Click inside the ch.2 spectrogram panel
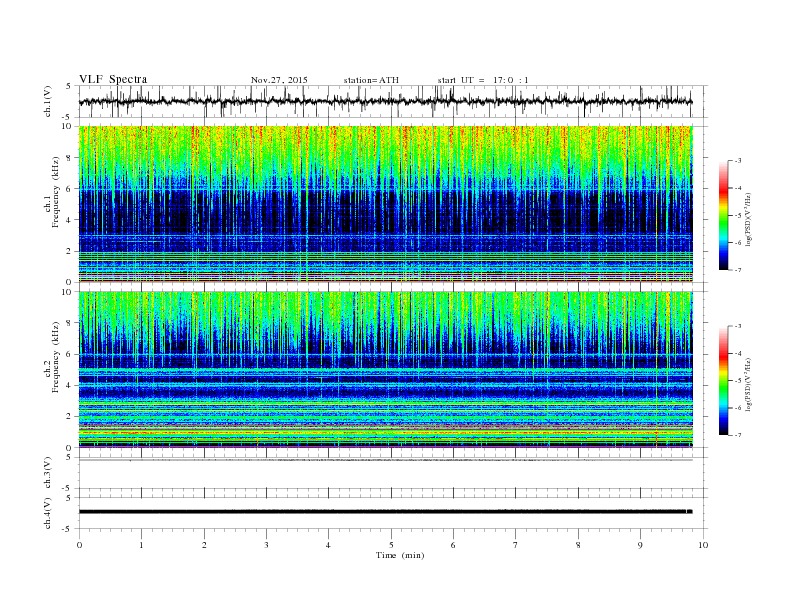This screenshot has height=612, width=792. coord(386,369)
